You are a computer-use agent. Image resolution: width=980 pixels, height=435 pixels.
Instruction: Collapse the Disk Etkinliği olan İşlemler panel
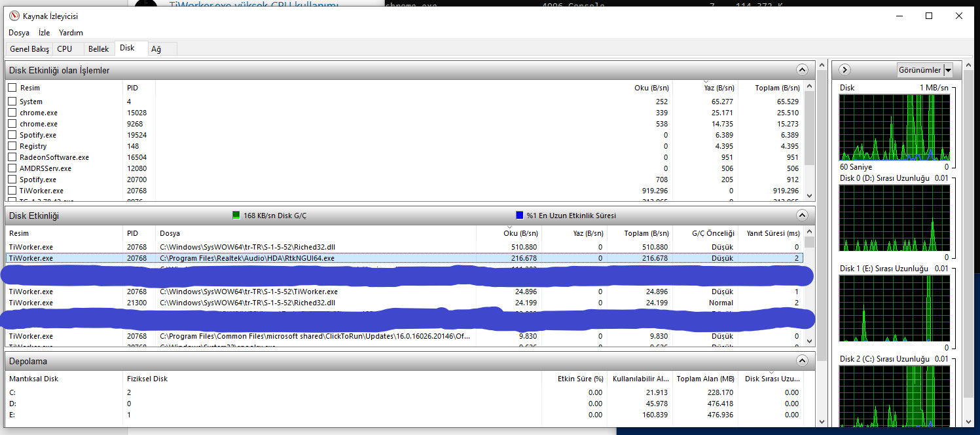pyautogui.click(x=802, y=70)
